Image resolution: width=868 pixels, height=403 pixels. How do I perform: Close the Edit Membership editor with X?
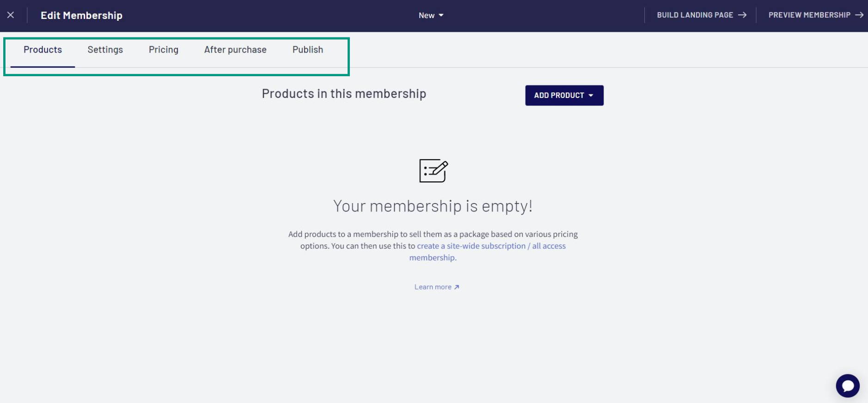(x=11, y=15)
